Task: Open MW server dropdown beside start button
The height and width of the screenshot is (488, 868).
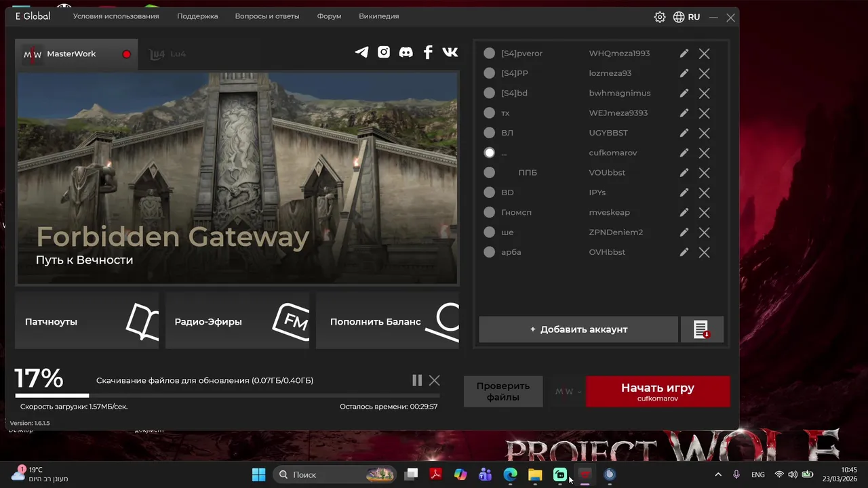Action: [568, 392]
